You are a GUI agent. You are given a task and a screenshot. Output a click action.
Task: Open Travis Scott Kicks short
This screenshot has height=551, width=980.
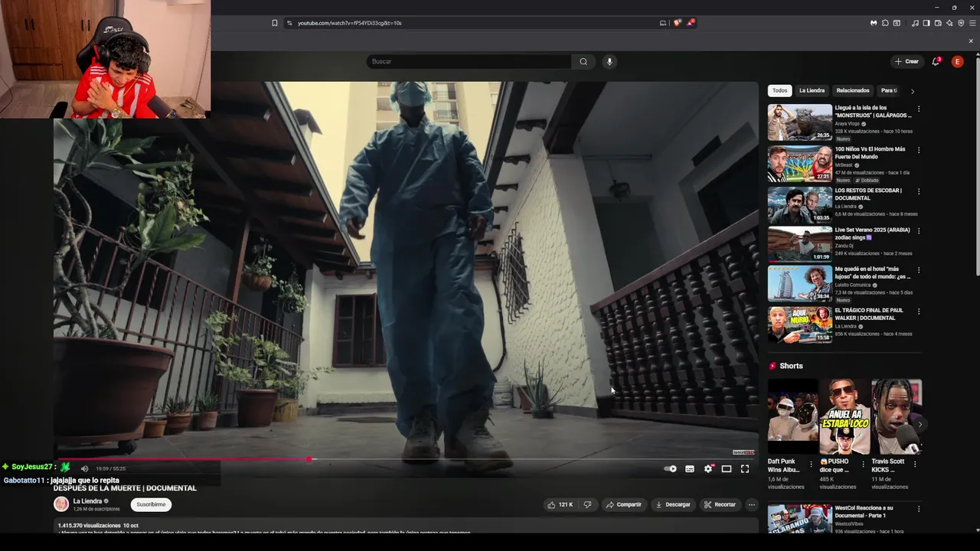897,417
